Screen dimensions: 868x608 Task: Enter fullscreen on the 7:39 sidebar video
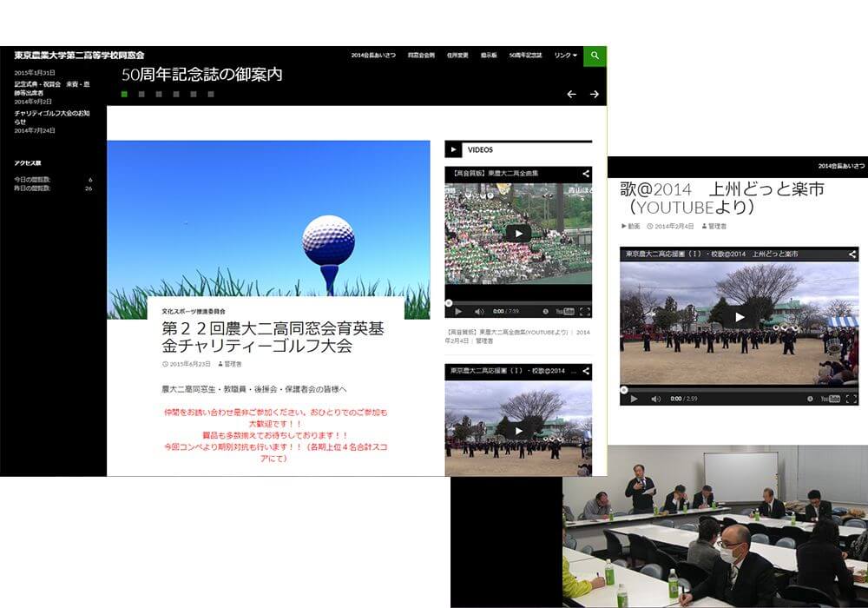pos(585,311)
